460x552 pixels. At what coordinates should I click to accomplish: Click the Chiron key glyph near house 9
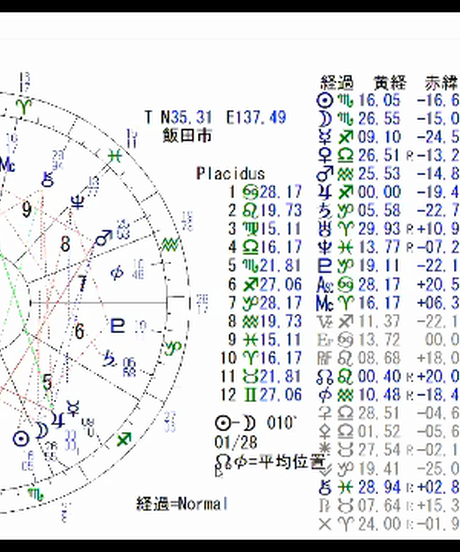pos(48,179)
